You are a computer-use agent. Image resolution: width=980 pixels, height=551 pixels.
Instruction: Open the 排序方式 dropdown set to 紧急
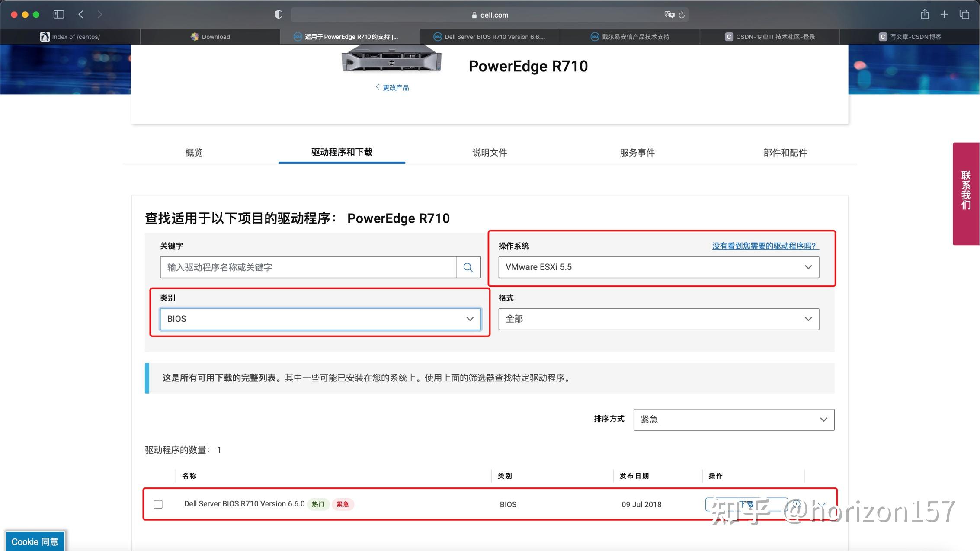(734, 420)
